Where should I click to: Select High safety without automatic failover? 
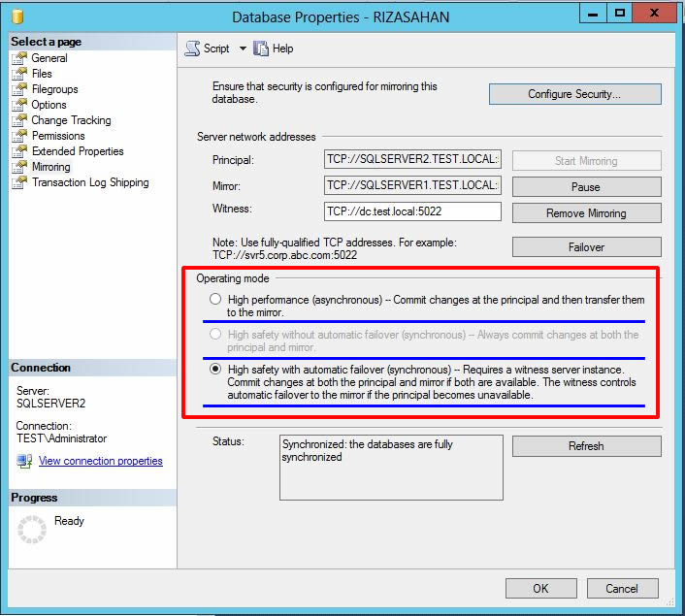click(x=215, y=335)
